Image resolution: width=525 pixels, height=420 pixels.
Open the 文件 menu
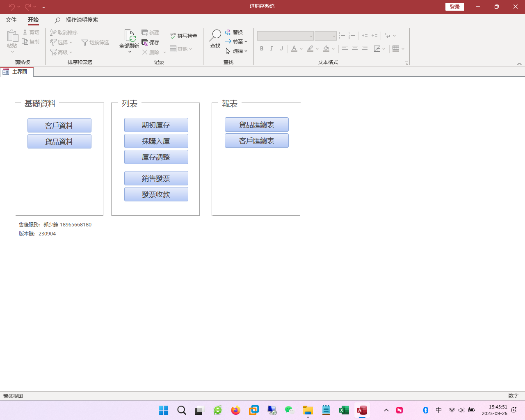(x=11, y=20)
